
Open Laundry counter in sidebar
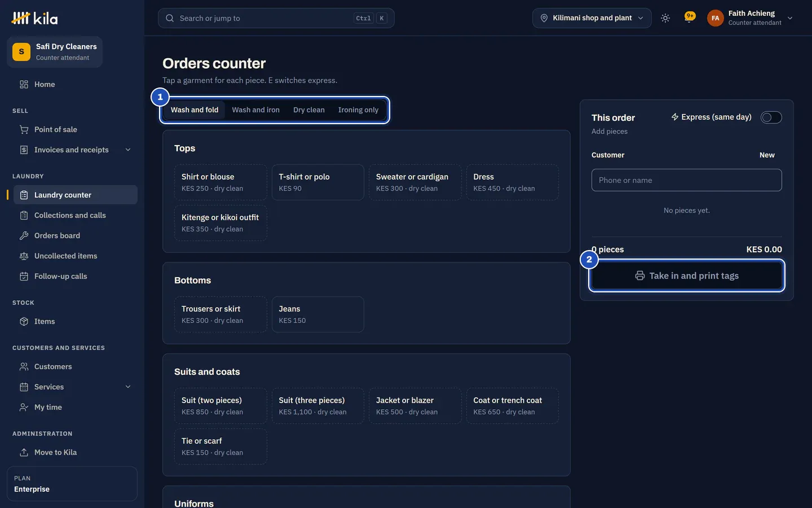(75, 195)
